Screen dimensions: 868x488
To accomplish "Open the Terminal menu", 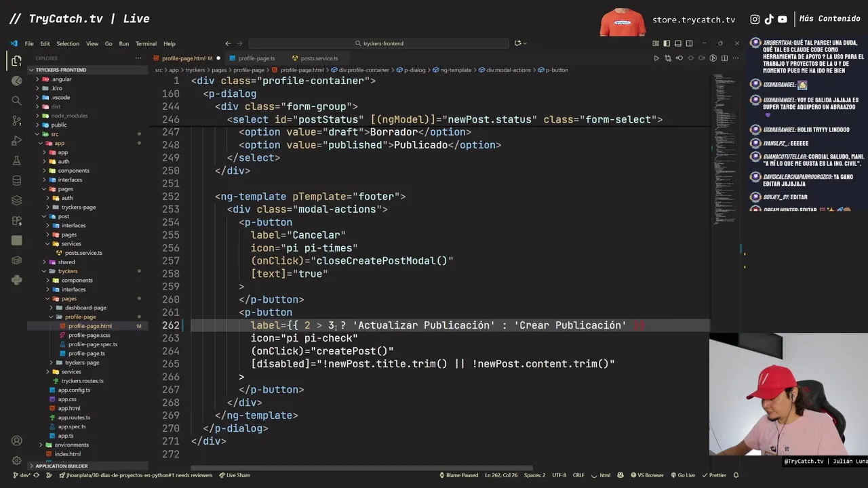I will pos(146,43).
